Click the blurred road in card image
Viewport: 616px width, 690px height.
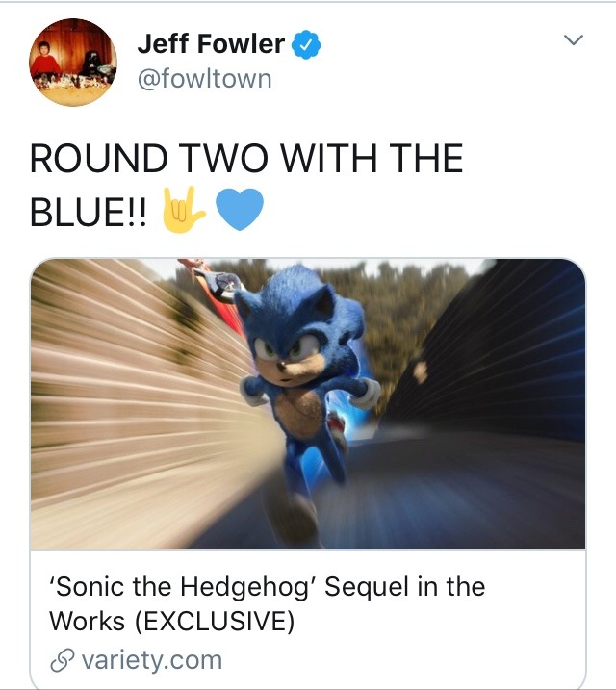462,493
